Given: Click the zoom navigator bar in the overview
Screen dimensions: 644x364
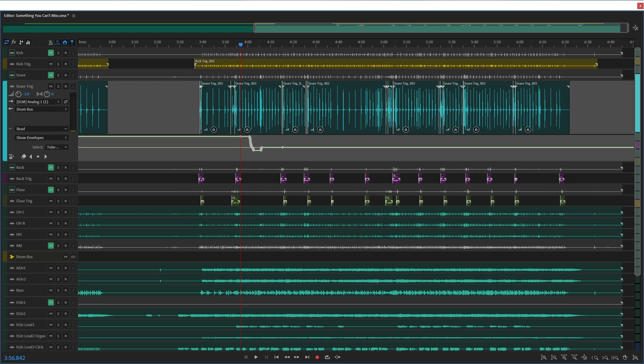Looking at the screenshot, I should (x=441, y=28).
